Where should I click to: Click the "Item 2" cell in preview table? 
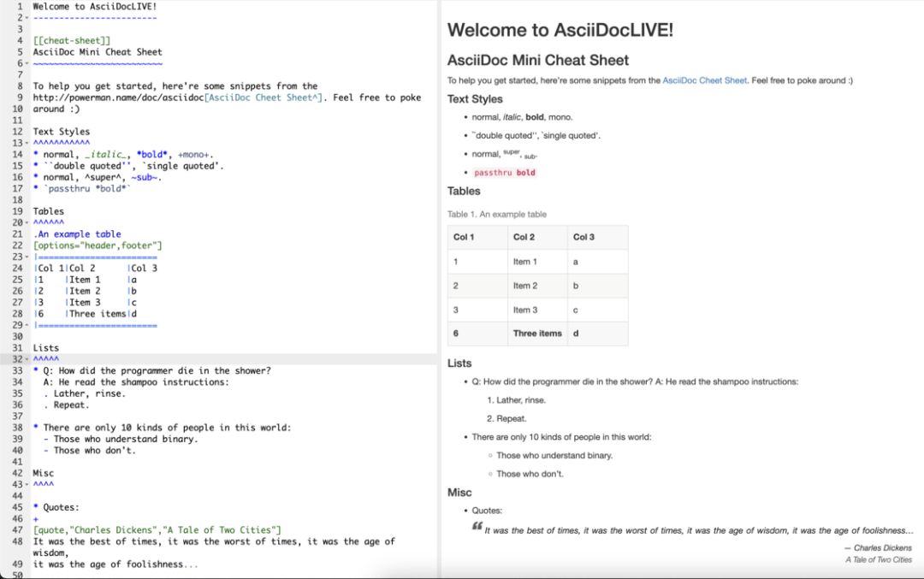click(x=537, y=286)
